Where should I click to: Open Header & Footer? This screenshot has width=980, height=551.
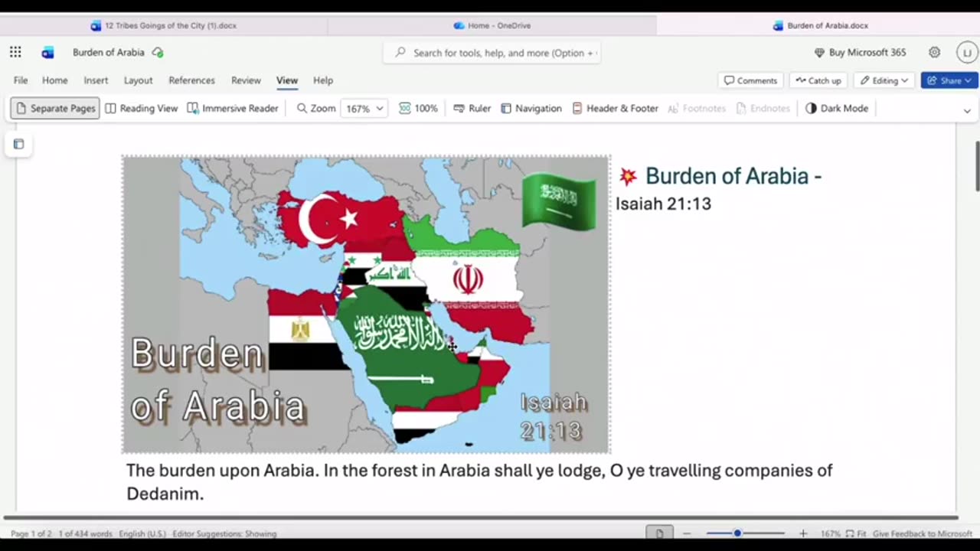point(616,109)
